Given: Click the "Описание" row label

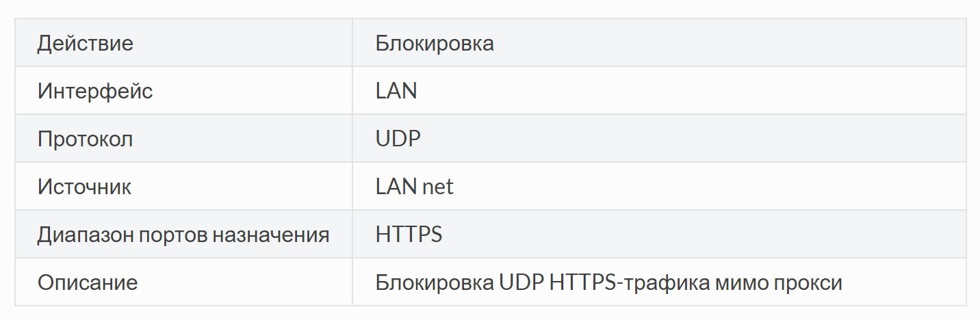Looking at the screenshot, I should (x=88, y=282).
